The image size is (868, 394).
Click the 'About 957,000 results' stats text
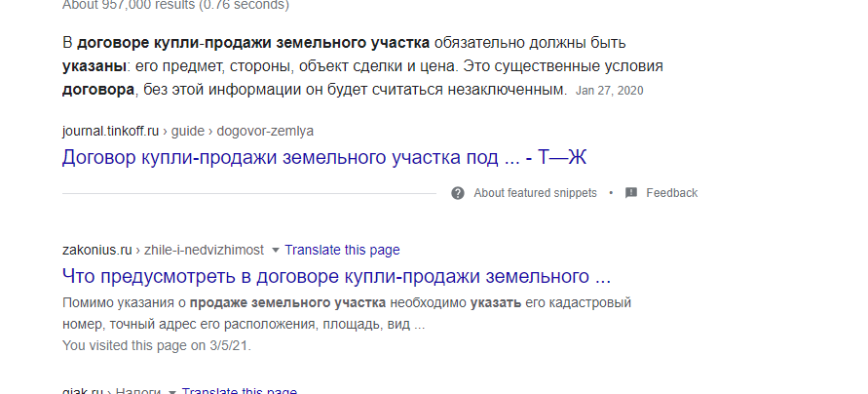[x=175, y=5]
